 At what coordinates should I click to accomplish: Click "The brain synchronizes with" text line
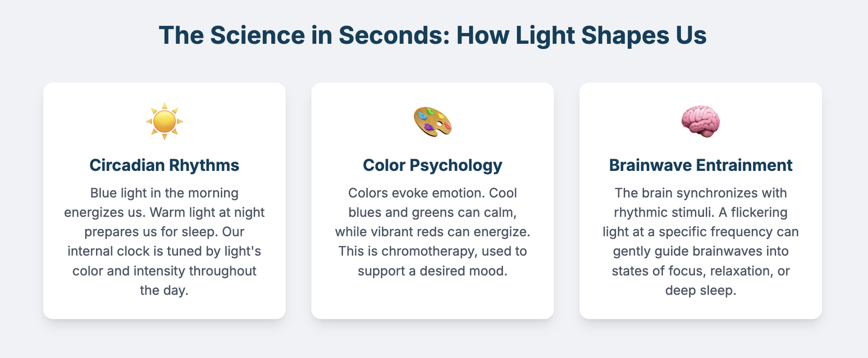(x=700, y=193)
